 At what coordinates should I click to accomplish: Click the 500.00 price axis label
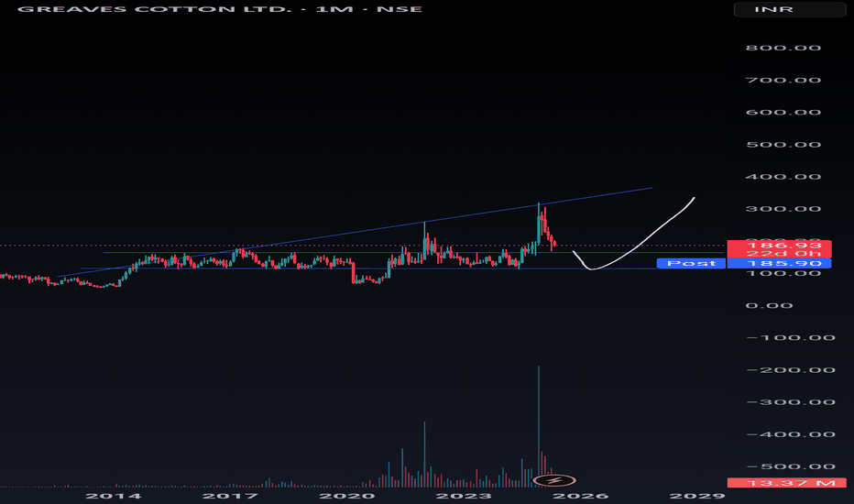783,145
